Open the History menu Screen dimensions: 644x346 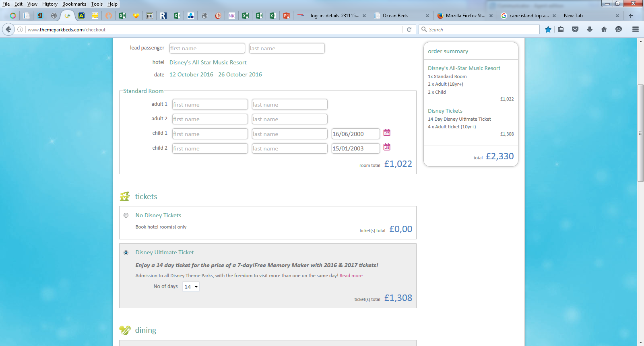[x=50, y=4]
